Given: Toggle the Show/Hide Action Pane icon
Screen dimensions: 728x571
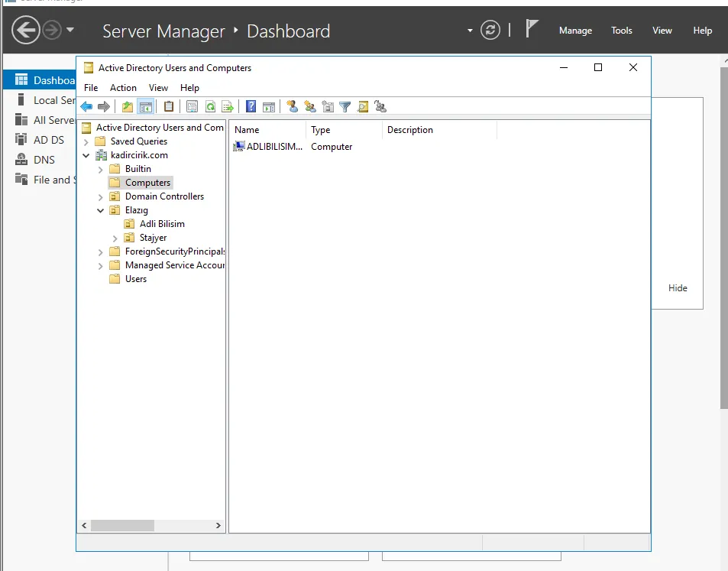Looking at the screenshot, I should [269, 107].
